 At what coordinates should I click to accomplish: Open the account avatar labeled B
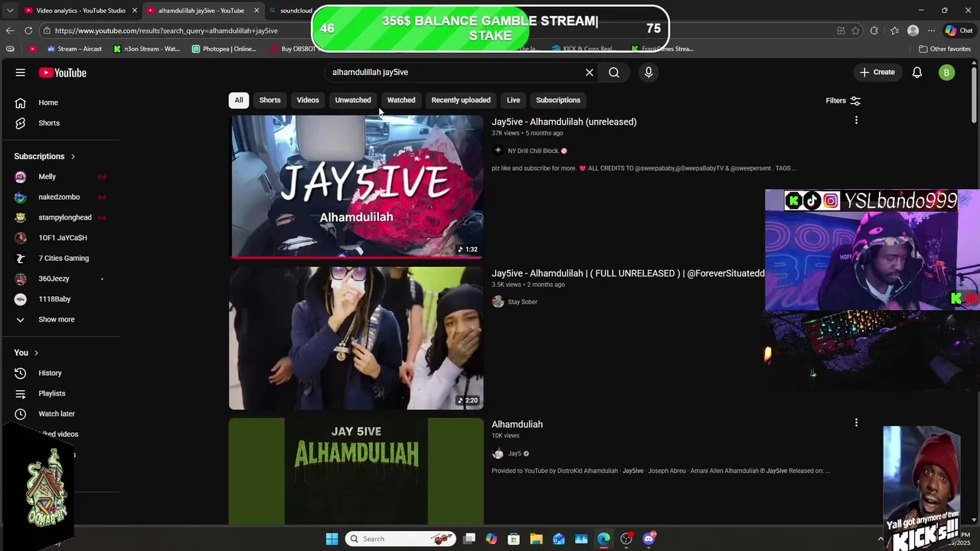tap(947, 73)
